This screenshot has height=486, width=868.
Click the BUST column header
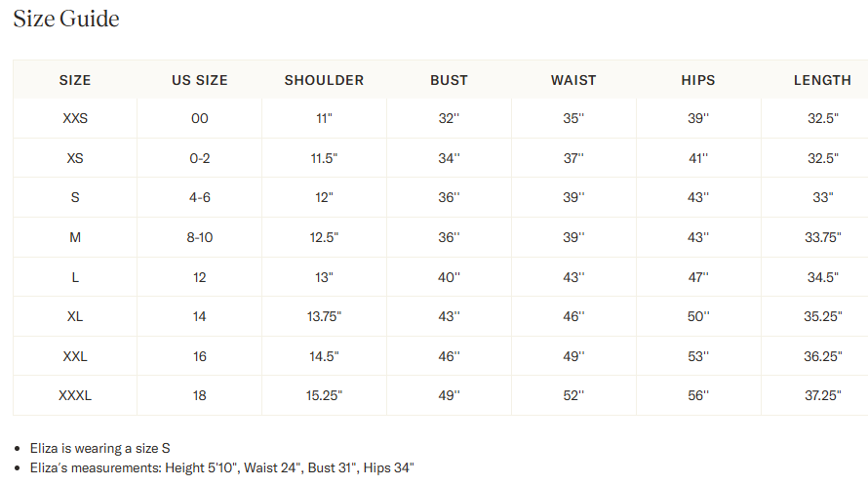pyautogui.click(x=449, y=80)
